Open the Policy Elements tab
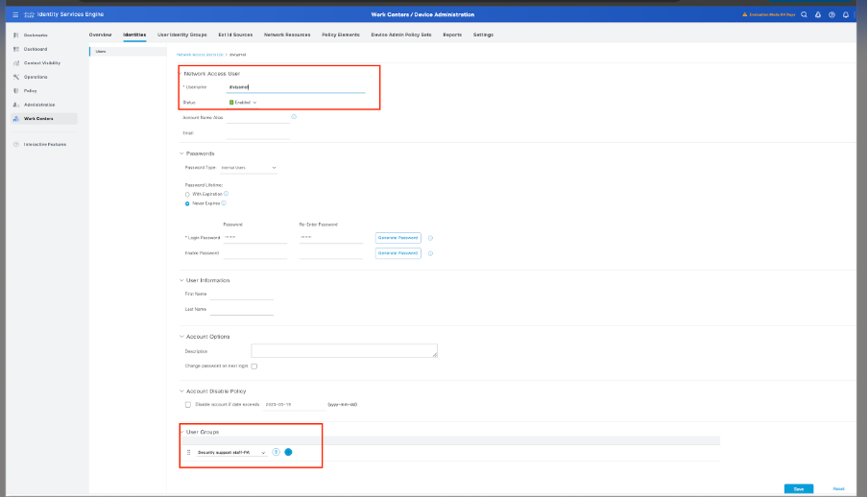 click(x=341, y=35)
